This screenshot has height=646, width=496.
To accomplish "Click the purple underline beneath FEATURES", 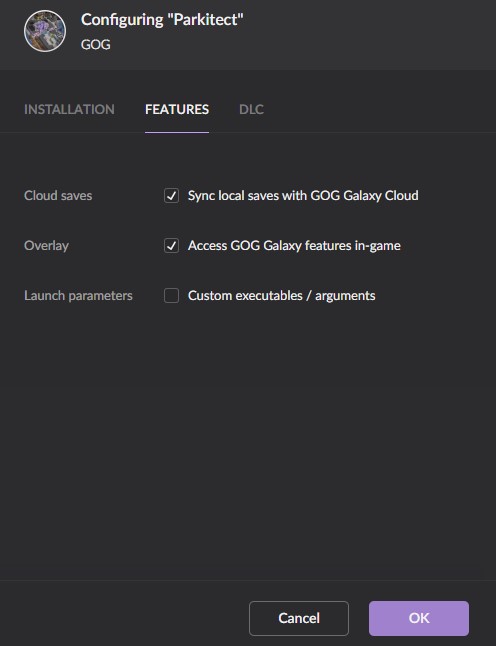I will pos(177,132).
